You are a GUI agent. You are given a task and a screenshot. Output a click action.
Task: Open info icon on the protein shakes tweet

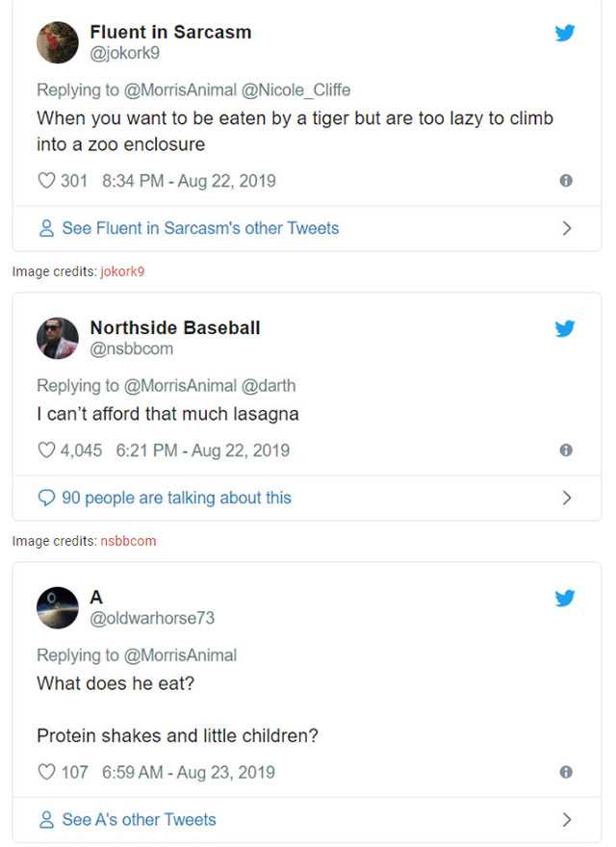566,772
